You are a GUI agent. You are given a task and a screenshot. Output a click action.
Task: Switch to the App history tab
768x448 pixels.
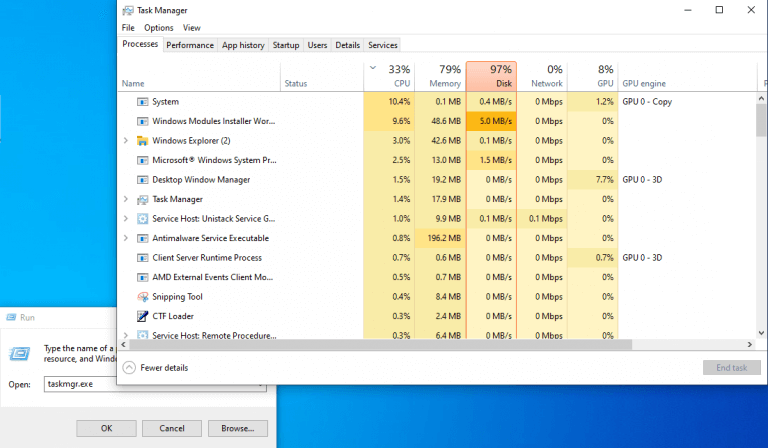[x=243, y=45]
